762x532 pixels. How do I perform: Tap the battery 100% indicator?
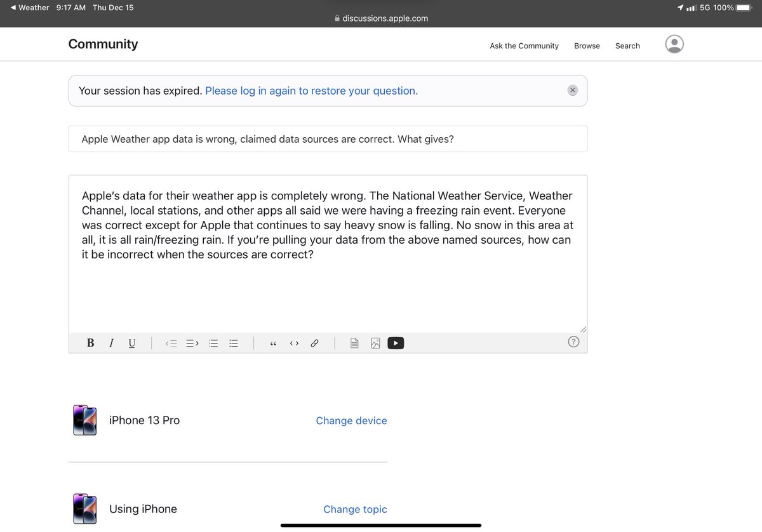(734, 8)
